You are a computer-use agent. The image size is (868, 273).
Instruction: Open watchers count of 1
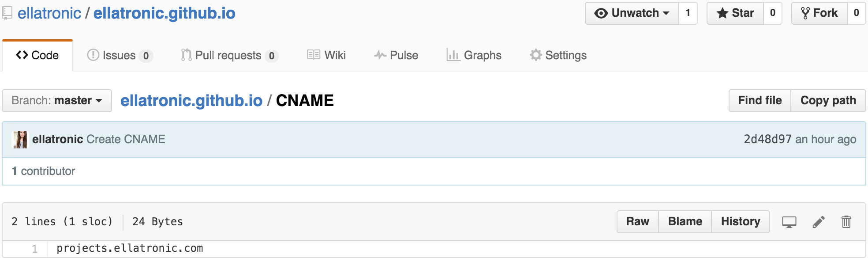(688, 13)
